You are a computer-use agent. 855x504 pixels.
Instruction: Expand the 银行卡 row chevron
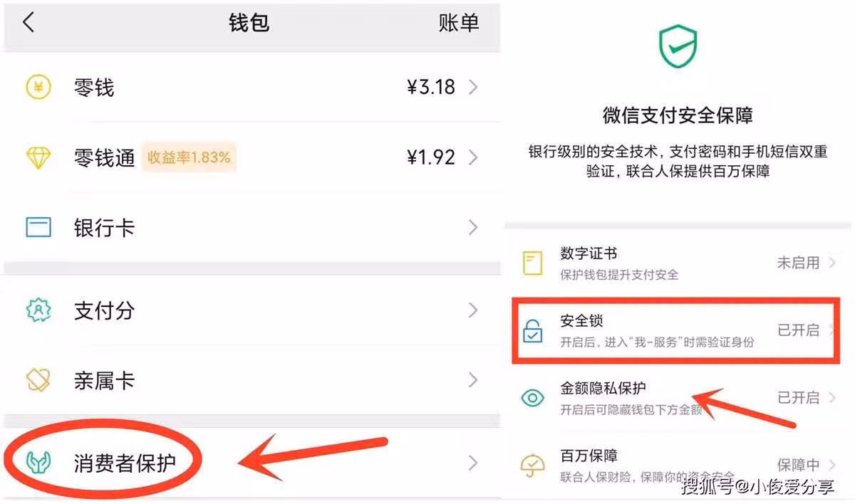tap(473, 228)
